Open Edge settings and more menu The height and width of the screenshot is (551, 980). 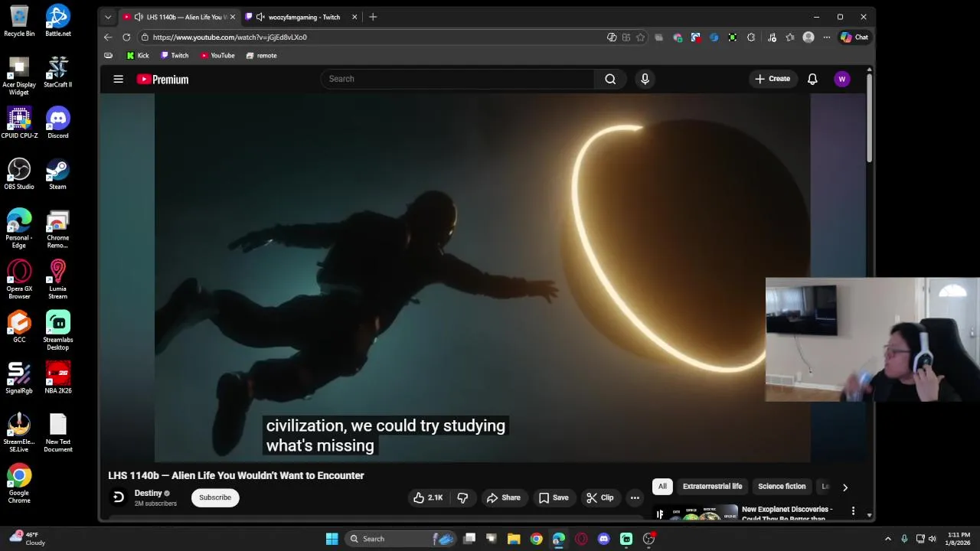click(826, 37)
